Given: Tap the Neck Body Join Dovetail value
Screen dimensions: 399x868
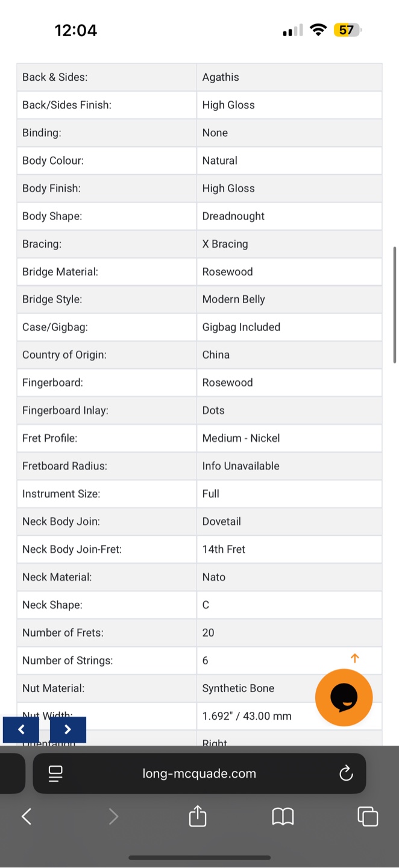Looking at the screenshot, I should pos(221,521).
